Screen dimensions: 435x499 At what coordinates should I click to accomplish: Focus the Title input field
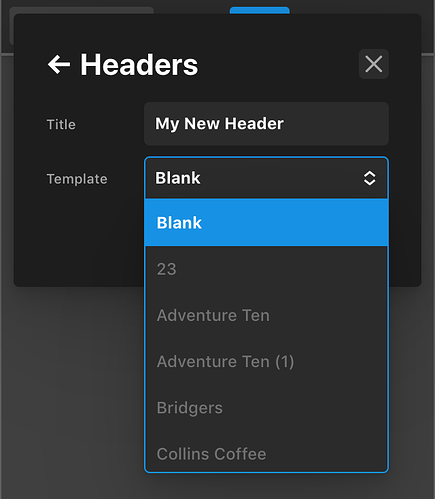point(266,124)
